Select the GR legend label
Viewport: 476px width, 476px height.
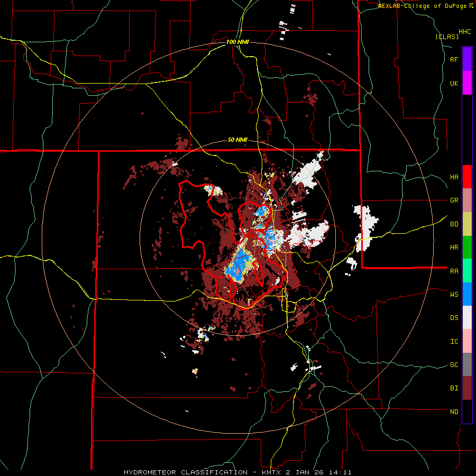click(x=454, y=200)
